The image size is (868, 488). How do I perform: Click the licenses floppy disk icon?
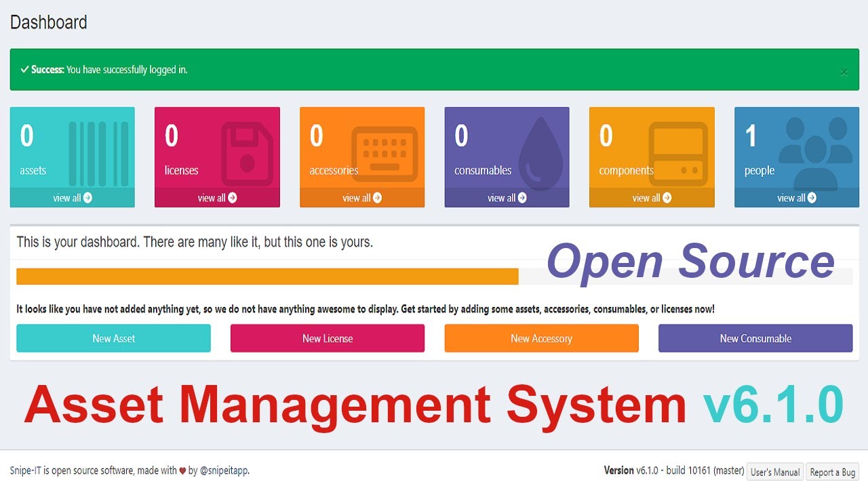click(x=248, y=154)
